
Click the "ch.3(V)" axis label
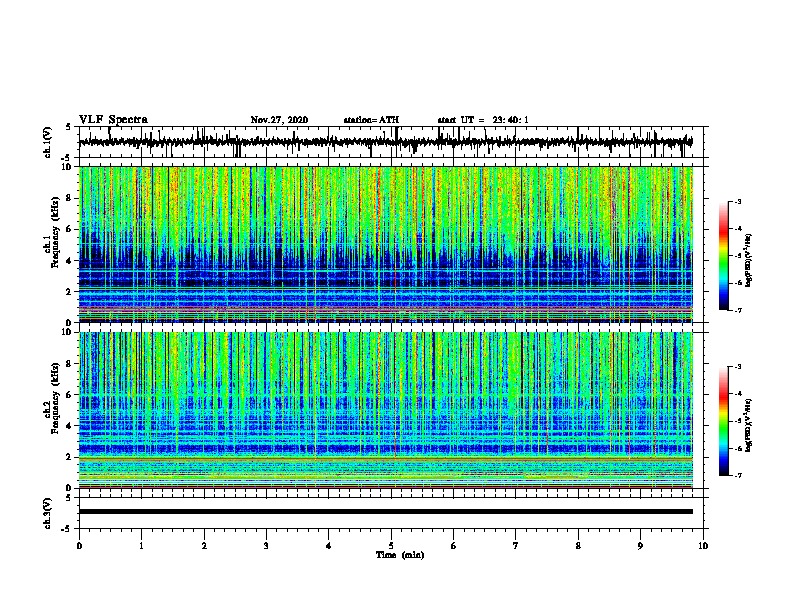[48, 513]
